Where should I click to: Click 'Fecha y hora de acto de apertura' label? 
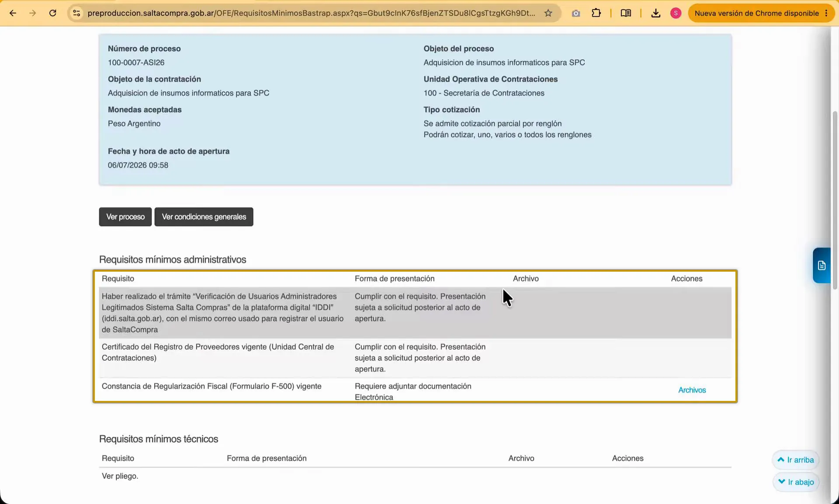(x=169, y=151)
